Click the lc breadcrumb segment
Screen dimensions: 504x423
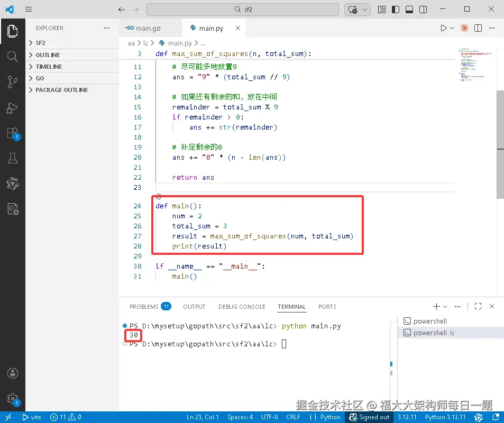click(x=145, y=43)
